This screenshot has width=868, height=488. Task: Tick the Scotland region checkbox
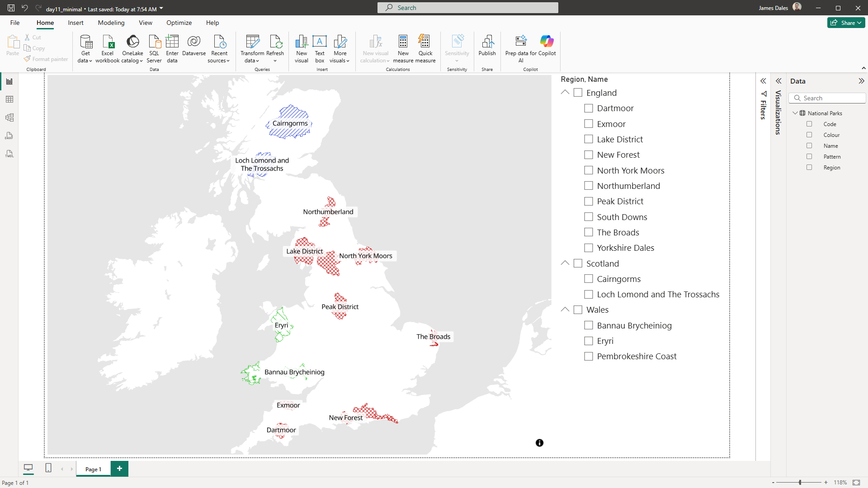(x=578, y=263)
